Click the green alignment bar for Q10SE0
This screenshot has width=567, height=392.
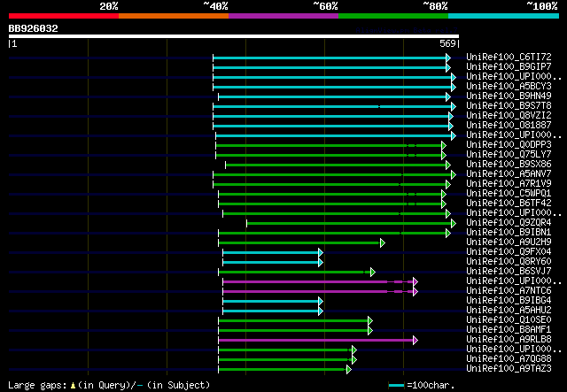pos(293,321)
